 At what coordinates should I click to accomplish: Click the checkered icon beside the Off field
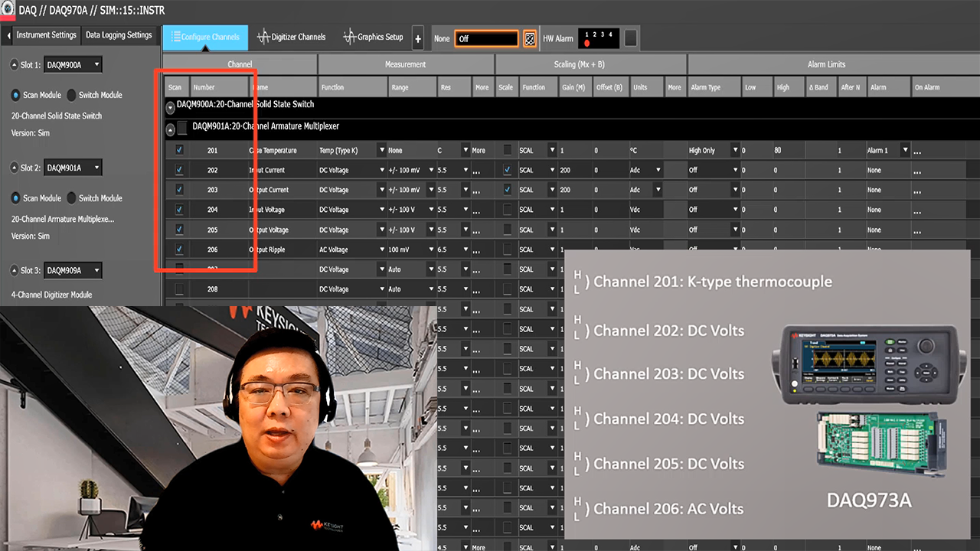coord(530,37)
